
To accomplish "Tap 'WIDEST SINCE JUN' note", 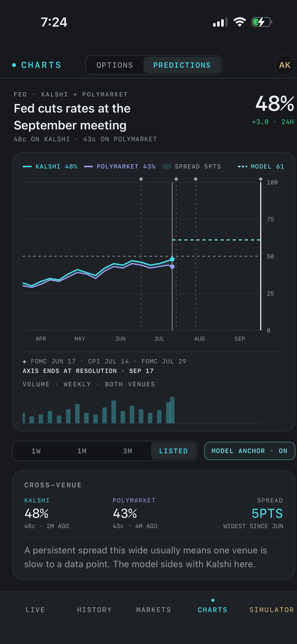I will tap(253, 526).
